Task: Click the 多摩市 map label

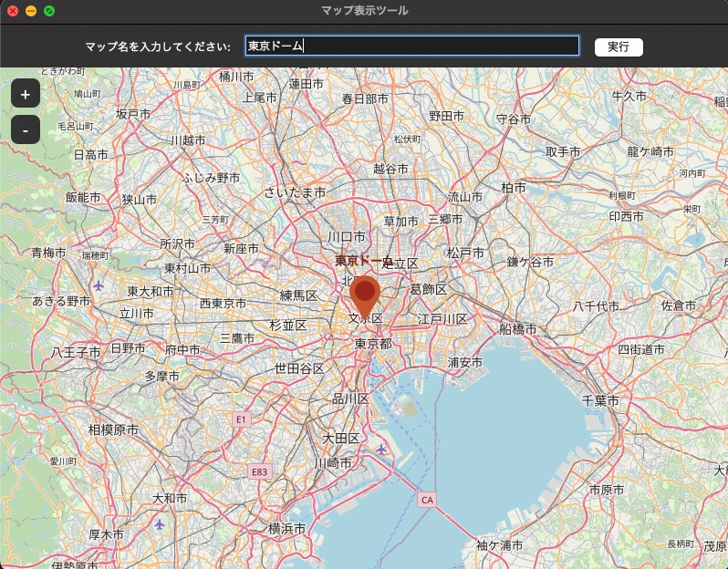Action: click(x=162, y=376)
